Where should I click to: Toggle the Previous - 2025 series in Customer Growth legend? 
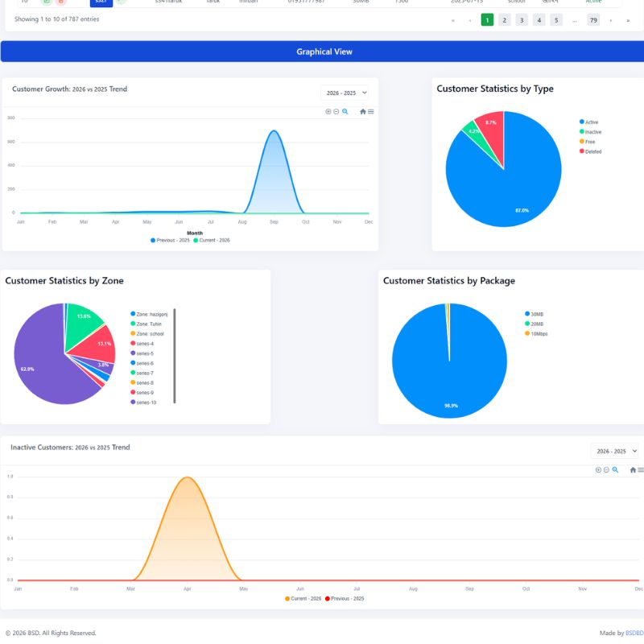point(170,240)
